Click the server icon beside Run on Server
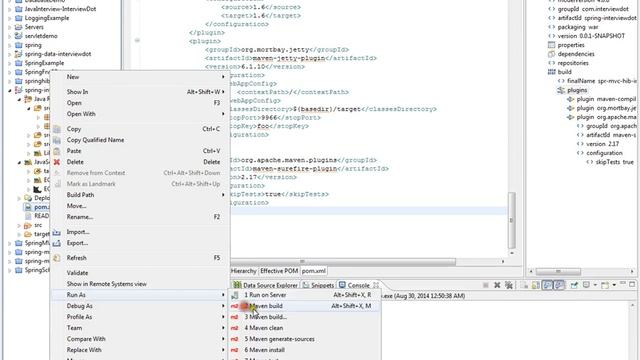The height and width of the screenshot is (360, 640). click(235, 295)
